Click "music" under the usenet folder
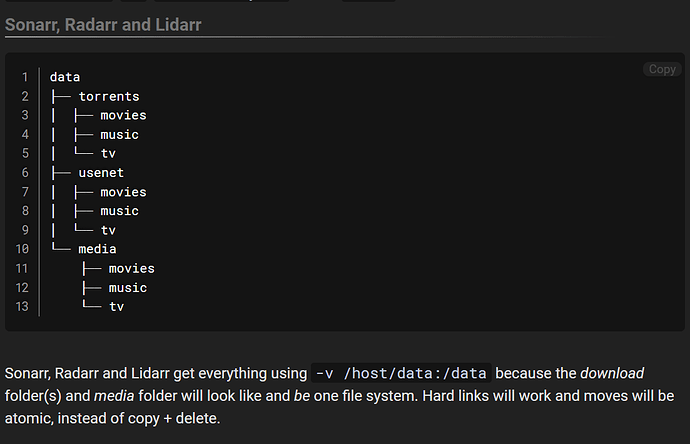 pos(119,211)
